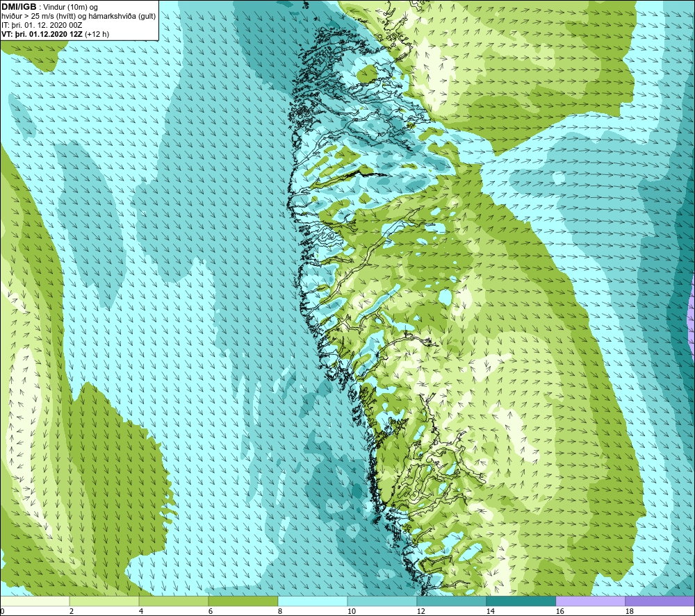Viewport: 695px width, 616px height.
Task: Click the 2–4 m/s light green legend swatch
Action: tap(104, 601)
